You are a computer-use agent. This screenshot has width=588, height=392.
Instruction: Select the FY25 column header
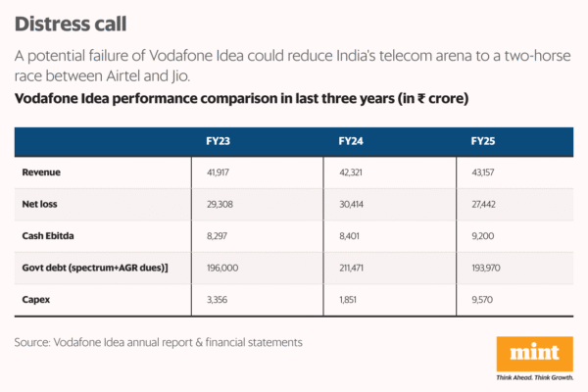tap(484, 141)
